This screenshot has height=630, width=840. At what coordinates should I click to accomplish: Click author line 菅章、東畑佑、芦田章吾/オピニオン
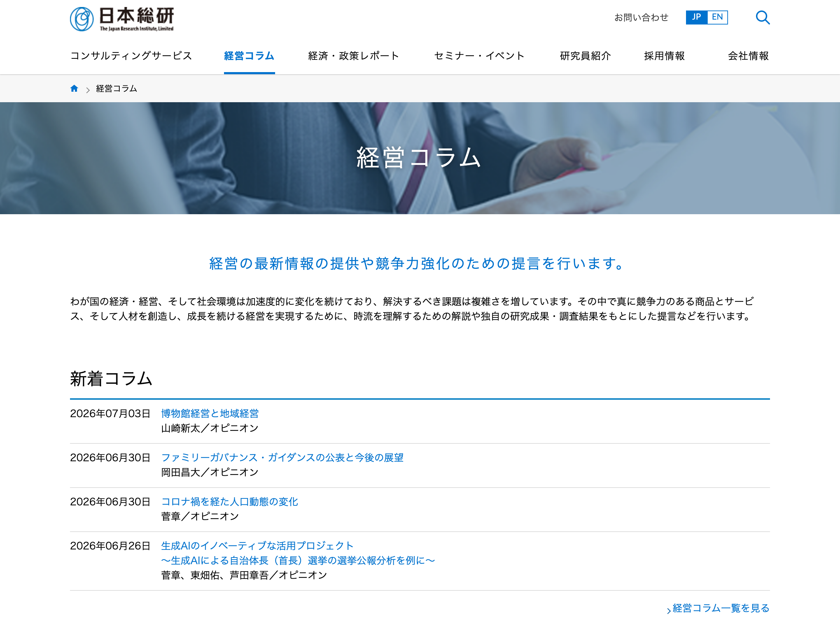(x=244, y=575)
